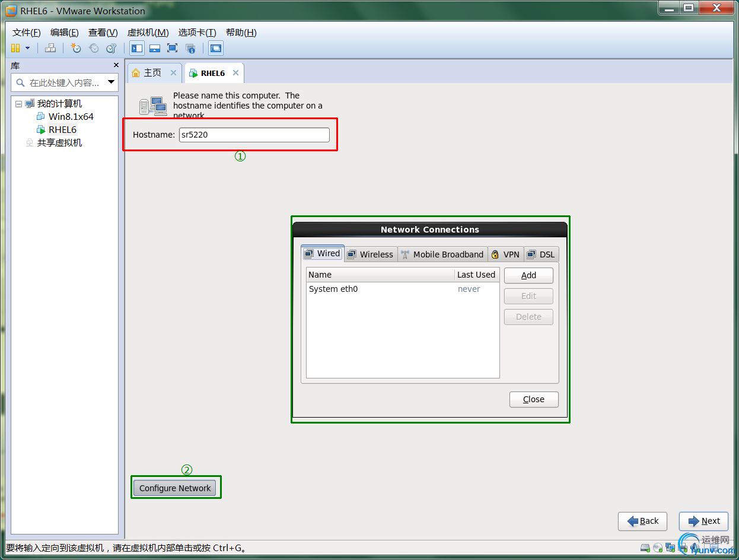
Task: Open the 帮助(H) menu
Action: point(241,33)
